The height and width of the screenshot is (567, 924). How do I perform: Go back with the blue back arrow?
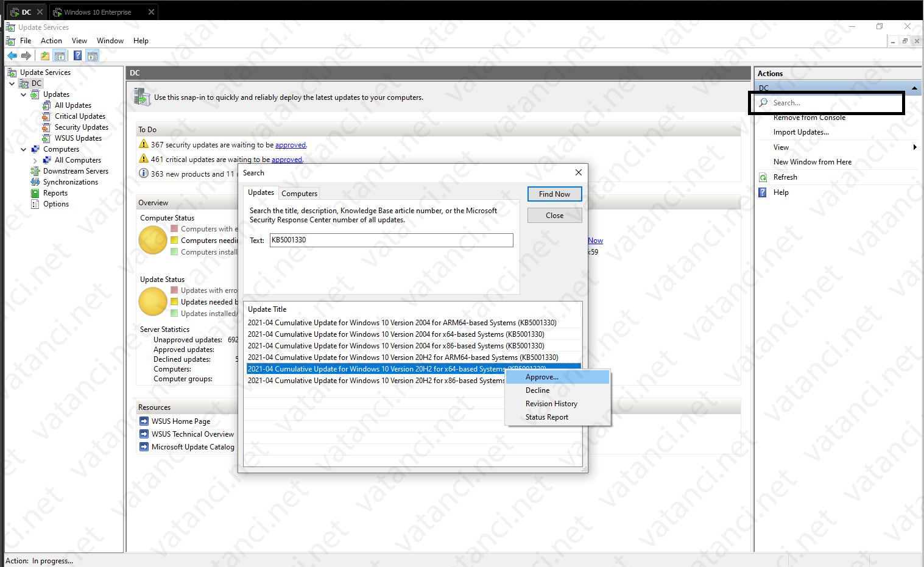pos(12,55)
